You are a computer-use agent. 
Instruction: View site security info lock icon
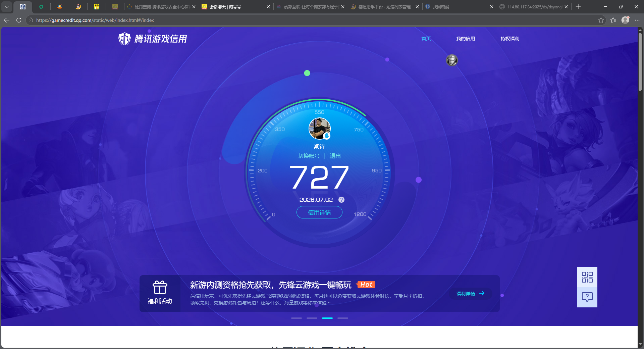[31, 20]
